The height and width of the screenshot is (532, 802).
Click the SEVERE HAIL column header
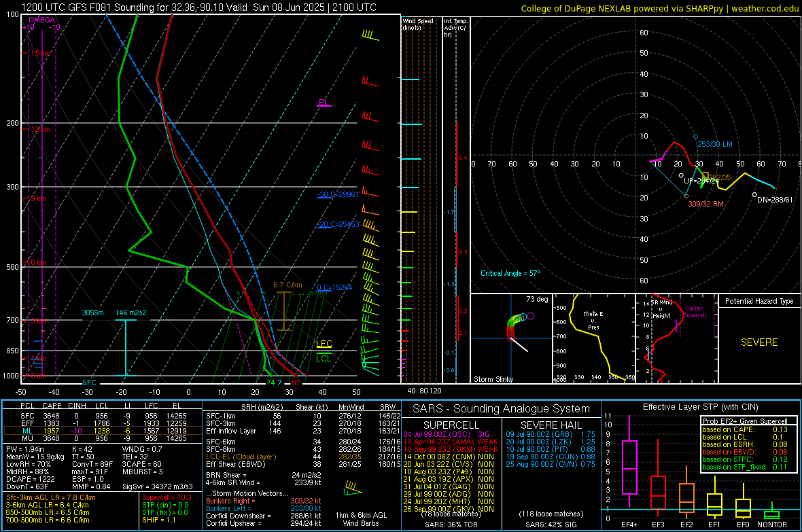pyautogui.click(x=551, y=425)
